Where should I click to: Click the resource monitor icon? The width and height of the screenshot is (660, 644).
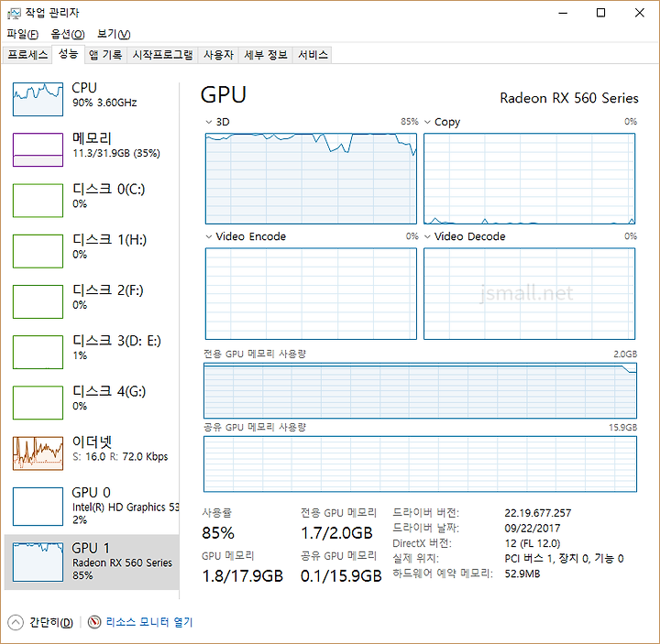(94, 622)
